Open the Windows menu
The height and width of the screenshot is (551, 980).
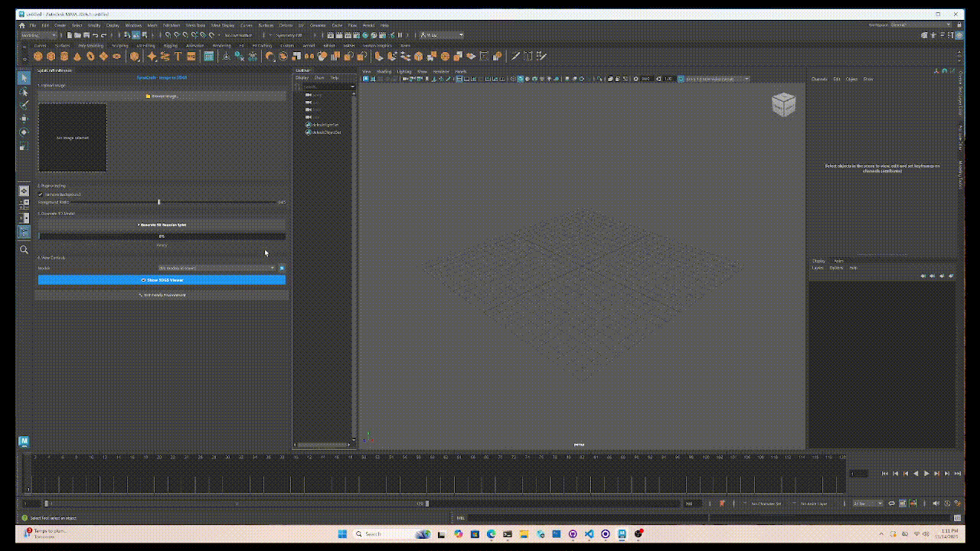133,25
